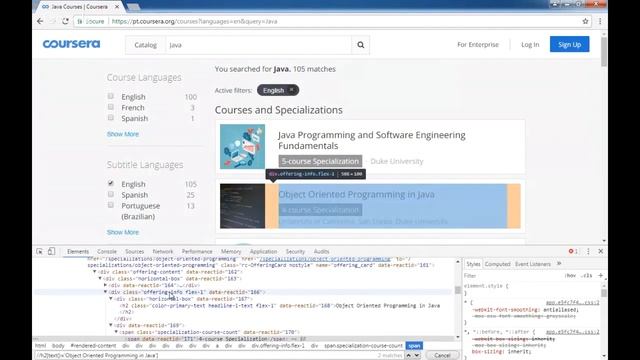Click the Java Programming course thumbnail

tap(242, 147)
